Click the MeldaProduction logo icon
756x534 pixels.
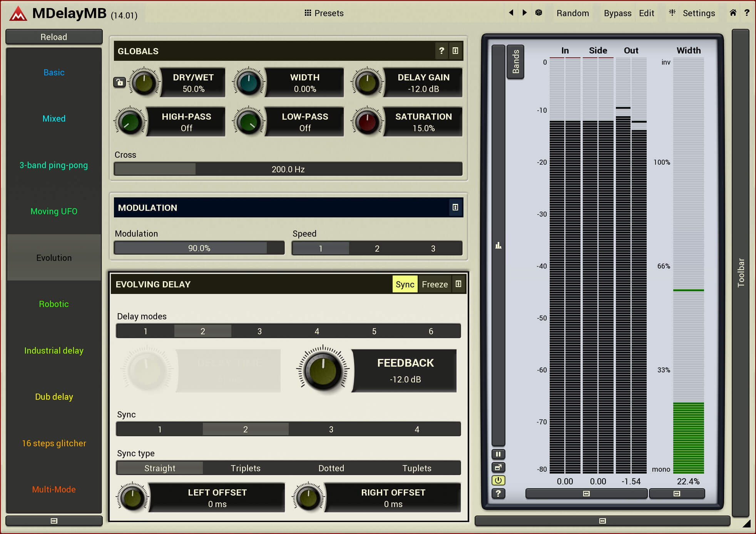point(18,13)
